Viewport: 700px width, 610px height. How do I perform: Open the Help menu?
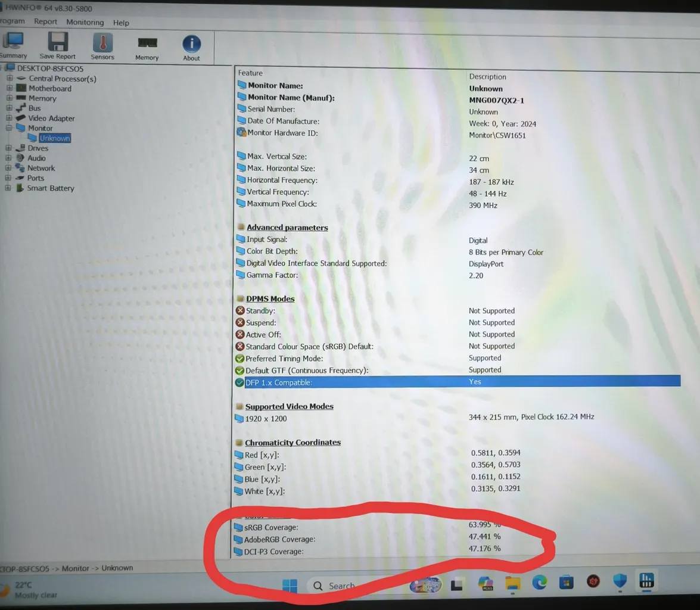[x=121, y=23]
